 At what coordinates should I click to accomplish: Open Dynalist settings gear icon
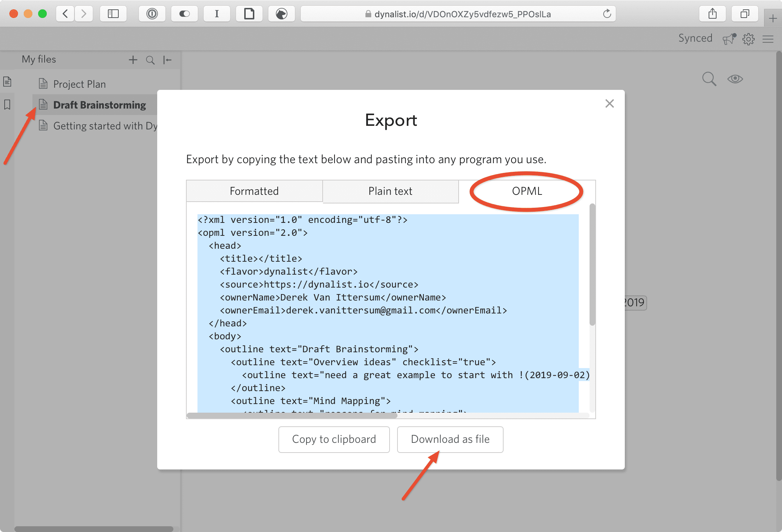[749, 39]
